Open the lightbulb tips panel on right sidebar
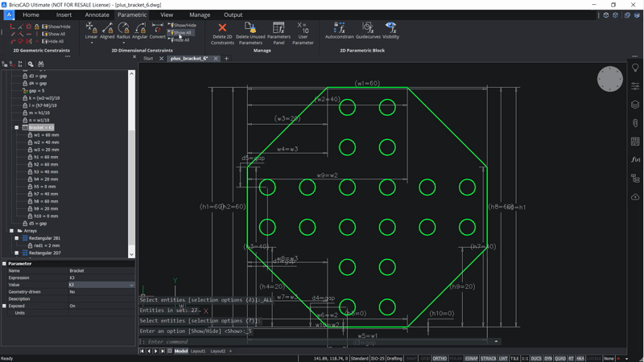Viewport: 644px width, 362px height. point(635,68)
